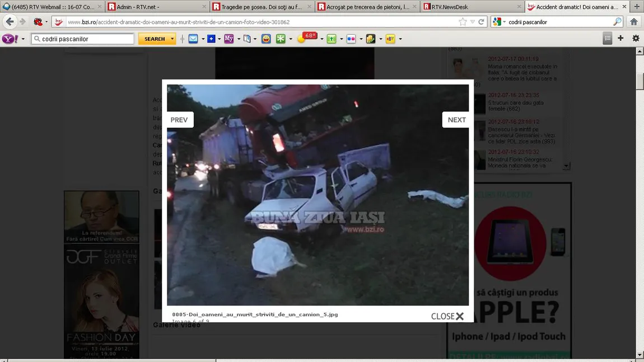Viewport: 644px width, 362px height.
Task: Open the Flickr toolbar icon
Action: (351, 39)
